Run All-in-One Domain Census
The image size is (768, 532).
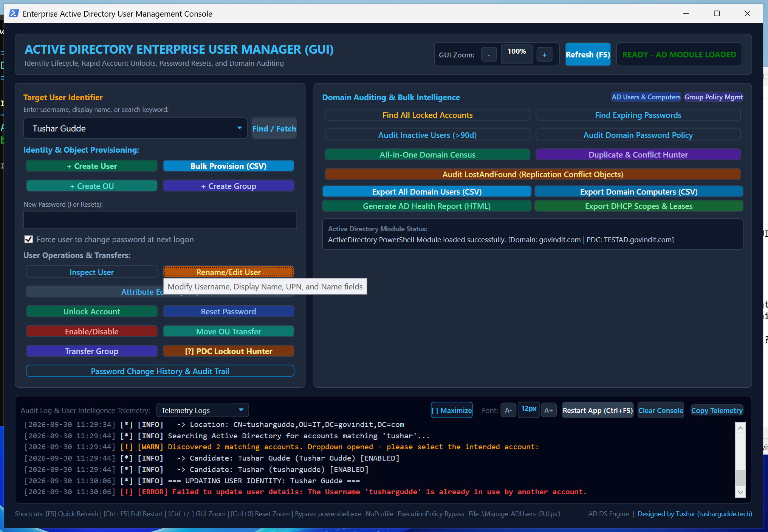tap(427, 155)
